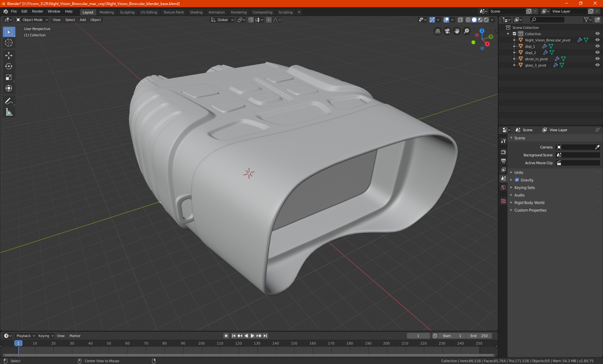Viewport: 603px width, 364px height.
Task: Select the Scale tool
Action: [x=9, y=77]
